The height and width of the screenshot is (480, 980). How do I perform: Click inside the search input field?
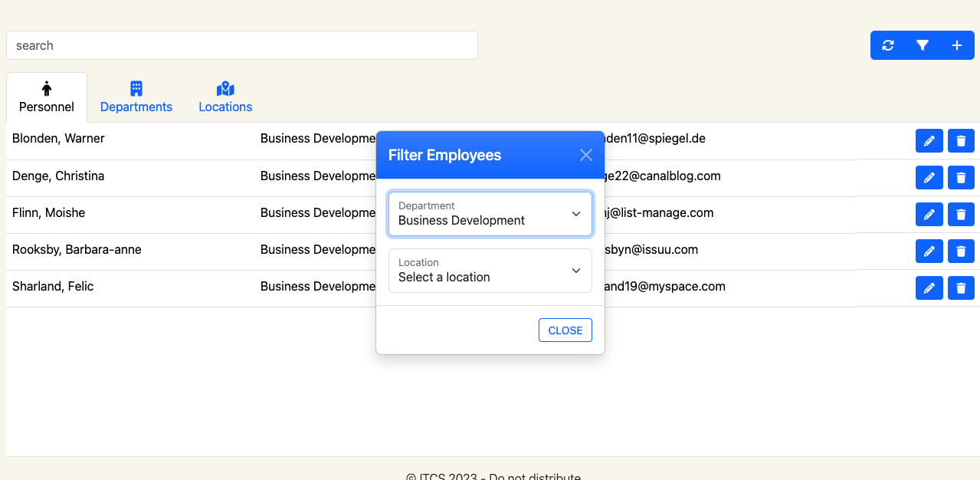pyautogui.click(x=241, y=45)
